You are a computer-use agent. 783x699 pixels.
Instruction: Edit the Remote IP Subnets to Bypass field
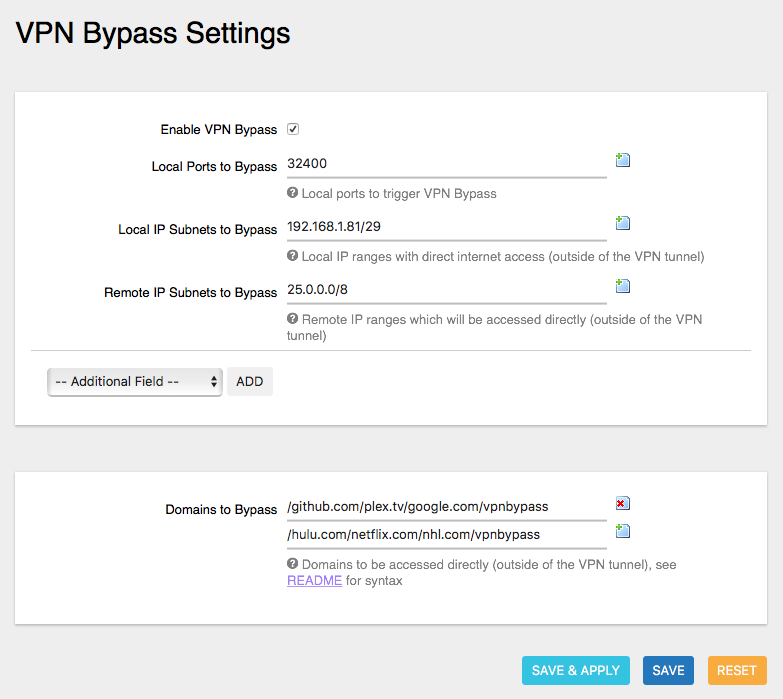click(x=446, y=290)
